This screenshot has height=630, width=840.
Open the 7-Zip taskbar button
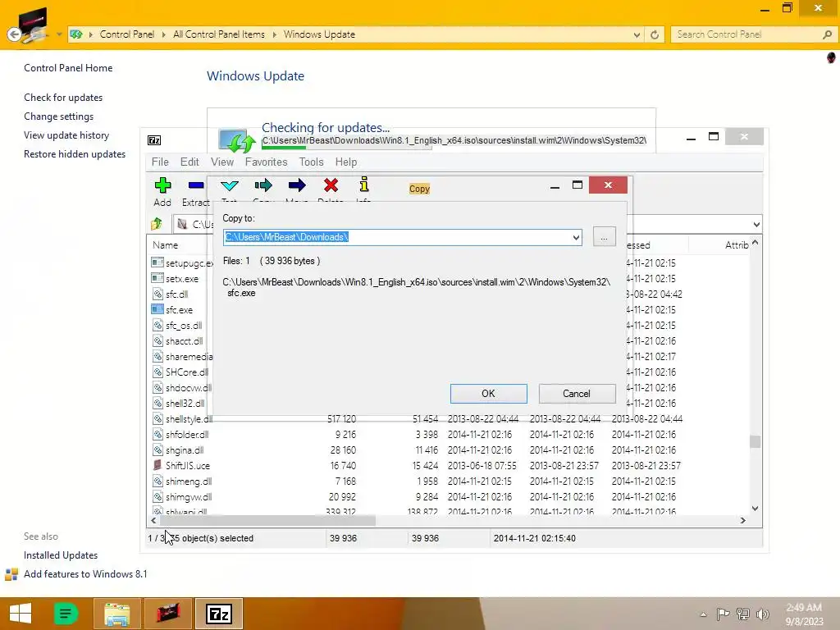click(219, 614)
